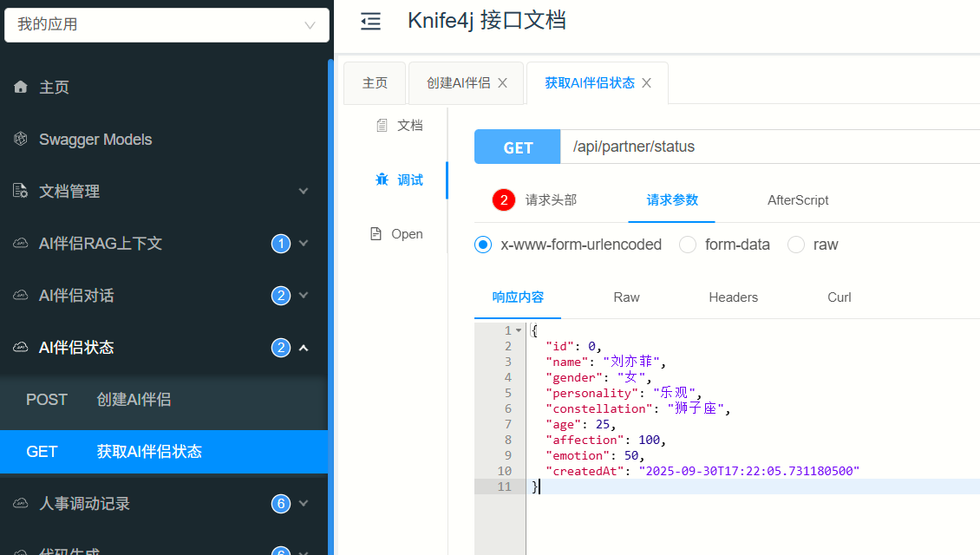Click the cloud icon for AI伴侣状态
Image resolution: width=980 pixels, height=555 pixels.
[21, 347]
